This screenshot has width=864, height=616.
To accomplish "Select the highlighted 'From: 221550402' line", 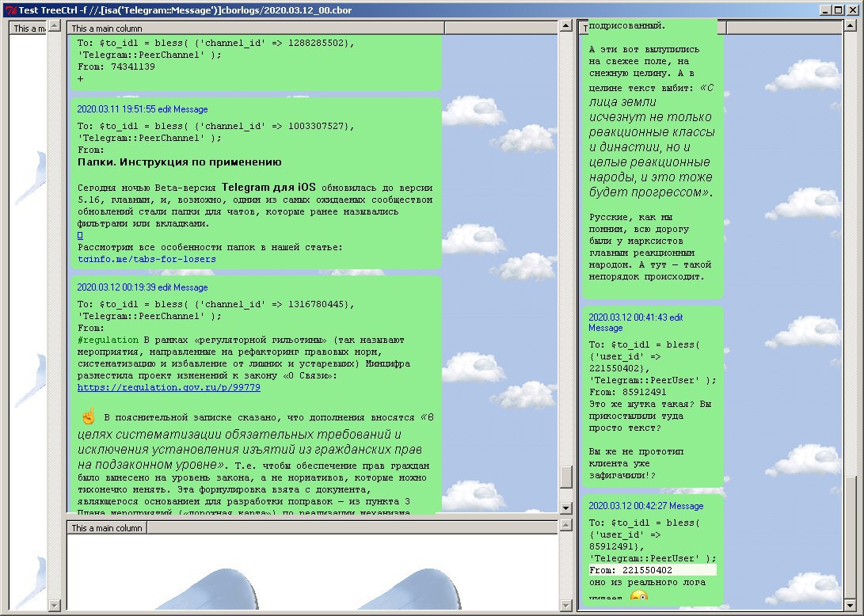I will pos(653,570).
